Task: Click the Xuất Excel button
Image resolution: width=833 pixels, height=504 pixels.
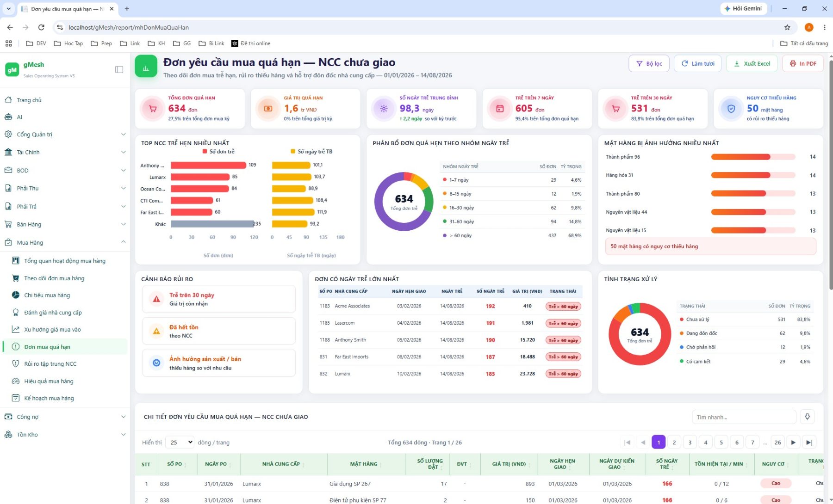Action: tap(752, 63)
